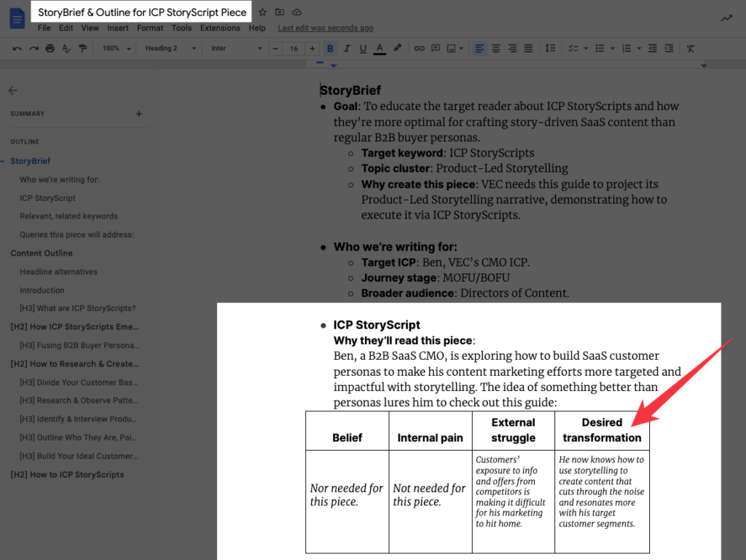Open the Inter font dropdown
Image resolution: width=746 pixels, height=560 pixels.
coord(236,49)
